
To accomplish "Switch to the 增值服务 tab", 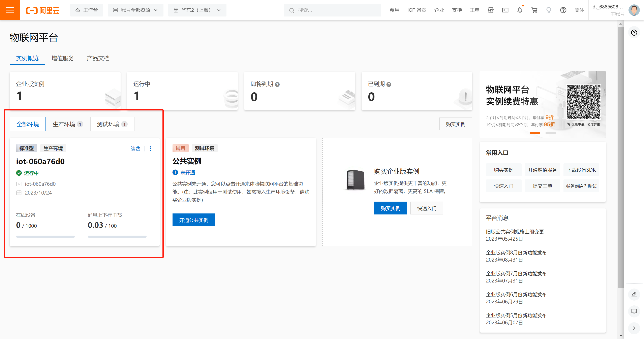I will [62, 58].
